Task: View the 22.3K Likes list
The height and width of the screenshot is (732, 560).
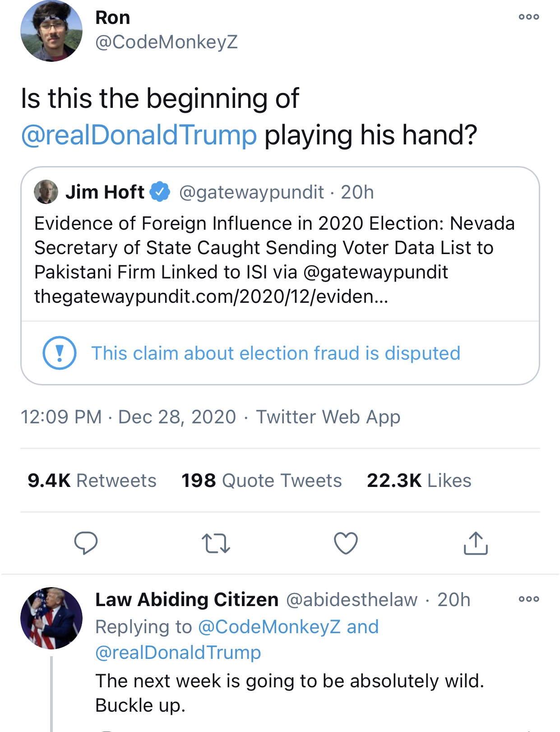Action: pyautogui.click(x=419, y=481)
